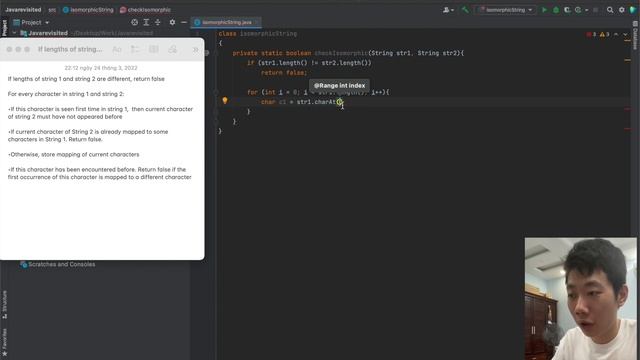The width and height of the screenshot is (640, 360).
Task: Click the 'for (int i = 0' loop line
Action: point(318,92)
